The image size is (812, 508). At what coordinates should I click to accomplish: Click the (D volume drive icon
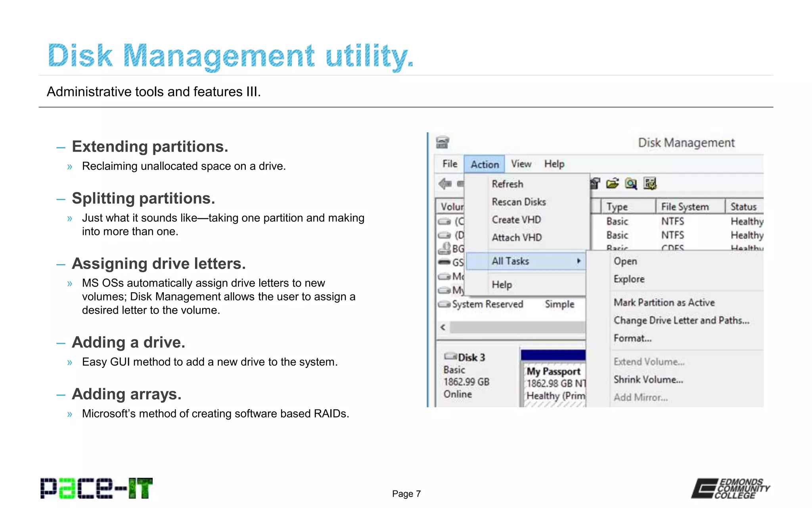click(x=444, y=235)
